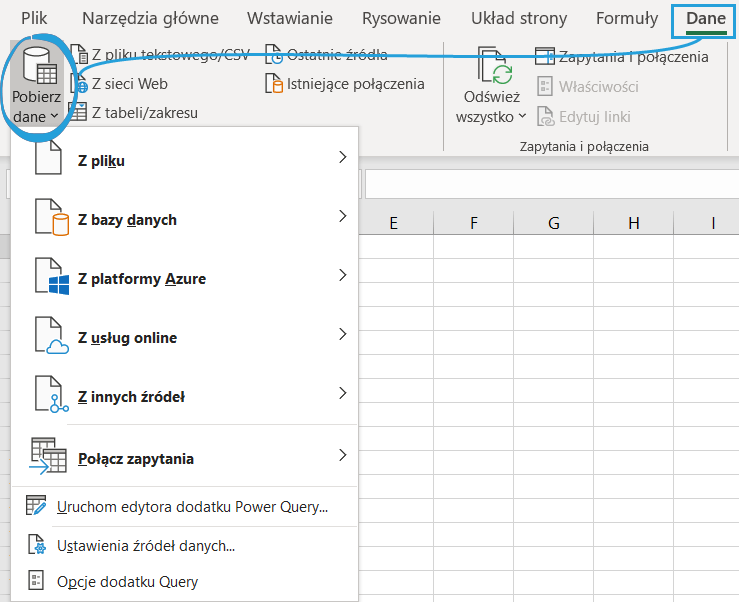739x602 pixels.
Task: Switch to the Formuły ribbon tab
Action: tap(626, 18)
